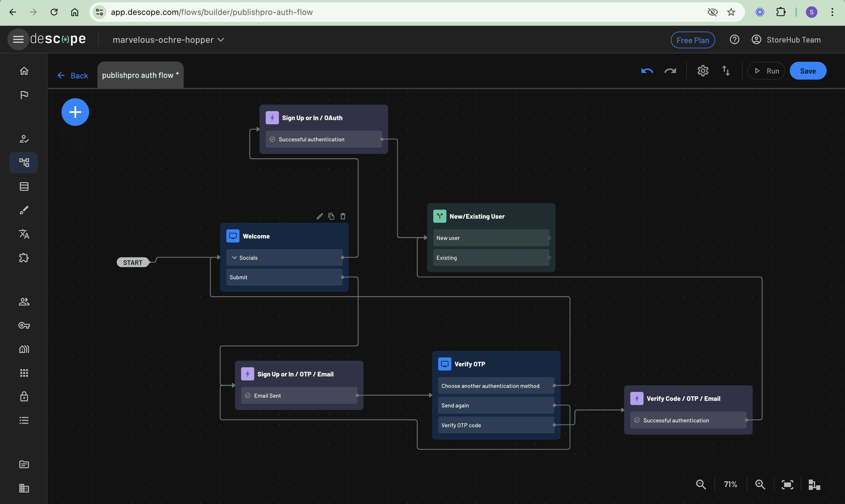The height and width of the screenshot is (504, 845).
Task: Click the browser reload button
Action: coord(54,12)
